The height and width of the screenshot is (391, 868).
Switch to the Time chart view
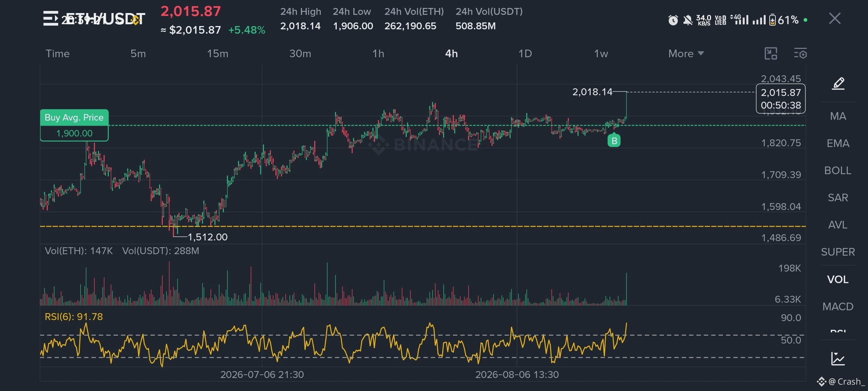pos(58,54)
